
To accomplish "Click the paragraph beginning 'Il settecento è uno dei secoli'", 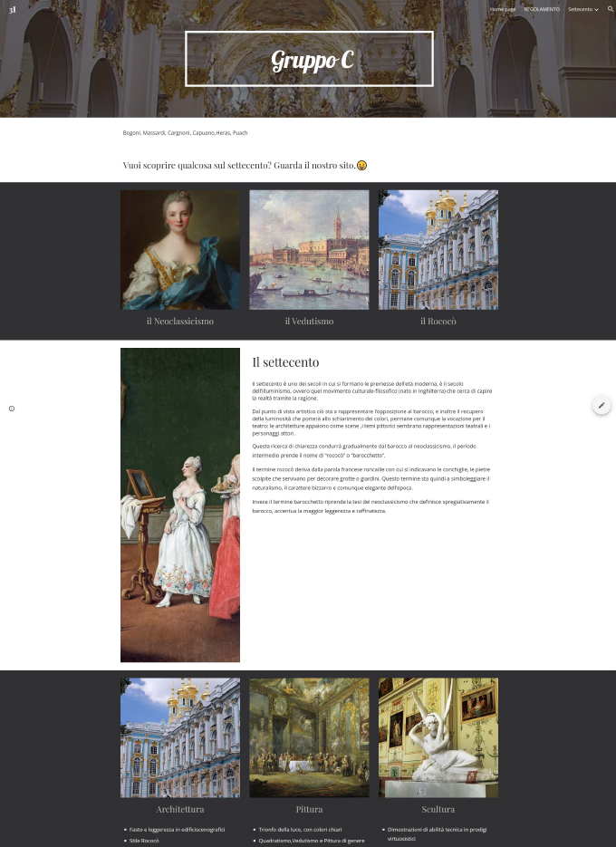I will (371, 390).
